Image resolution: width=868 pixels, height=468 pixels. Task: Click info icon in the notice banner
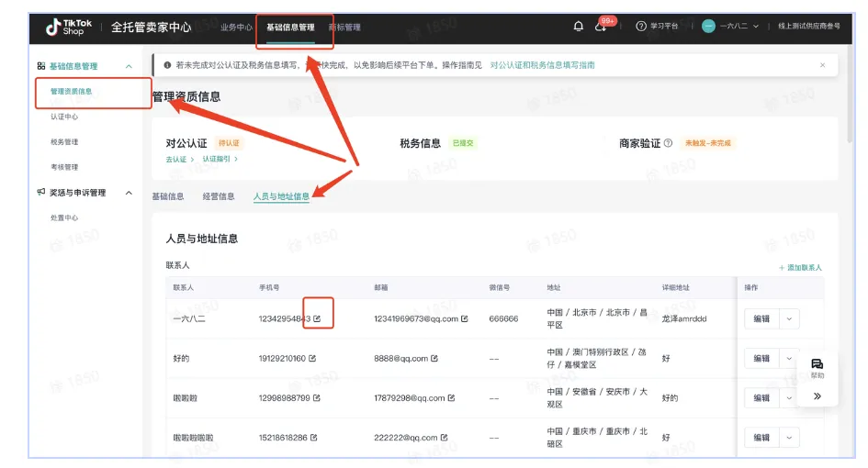(167, 65)
